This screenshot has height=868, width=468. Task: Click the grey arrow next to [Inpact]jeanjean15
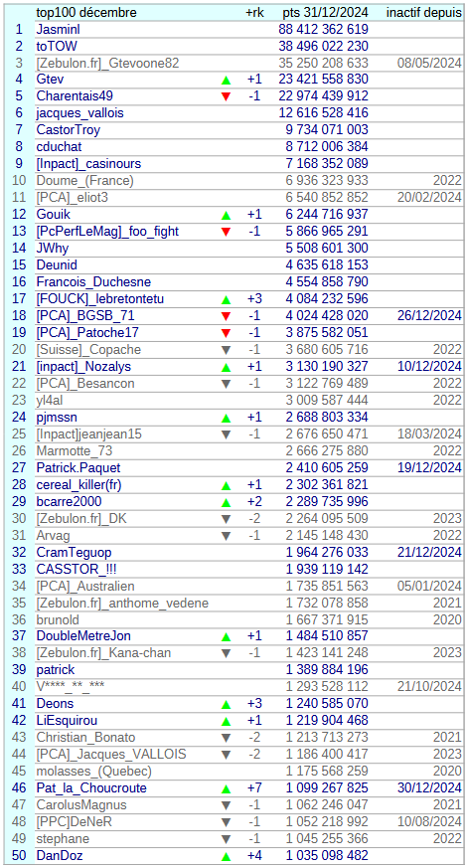[x=226, y=434]
